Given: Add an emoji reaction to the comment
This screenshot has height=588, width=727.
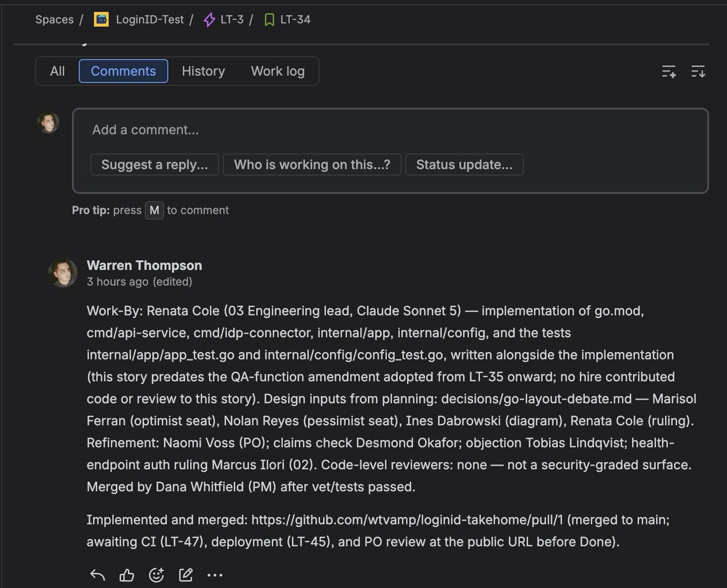Looking at the screenshot, I should pyautogui.click(x=156, y=575).
